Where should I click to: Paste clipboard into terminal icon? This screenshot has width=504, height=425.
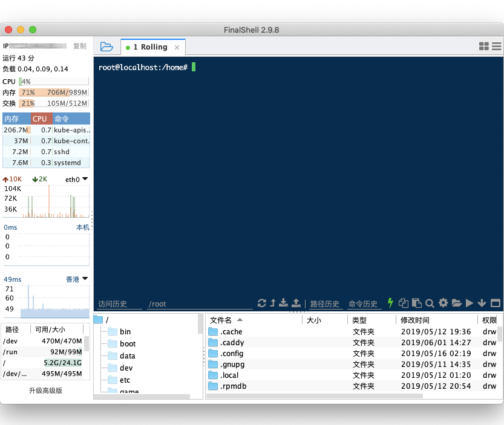(x=416, y=303)
